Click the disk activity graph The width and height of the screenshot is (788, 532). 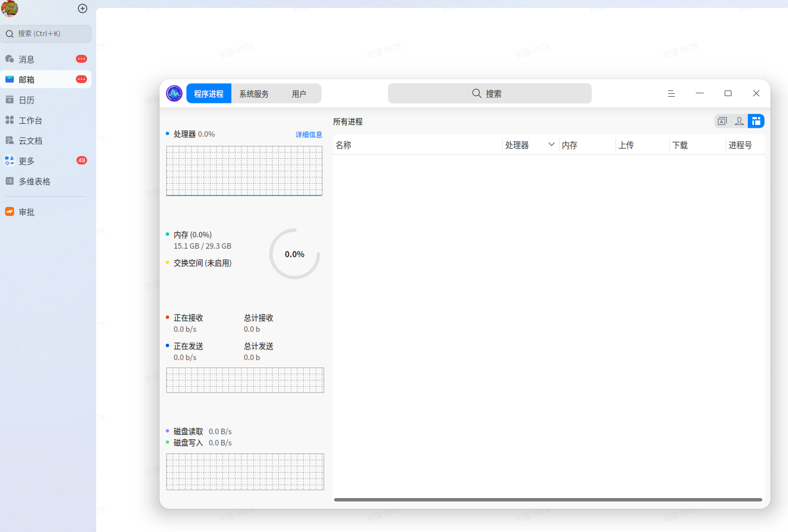[245, 472]
